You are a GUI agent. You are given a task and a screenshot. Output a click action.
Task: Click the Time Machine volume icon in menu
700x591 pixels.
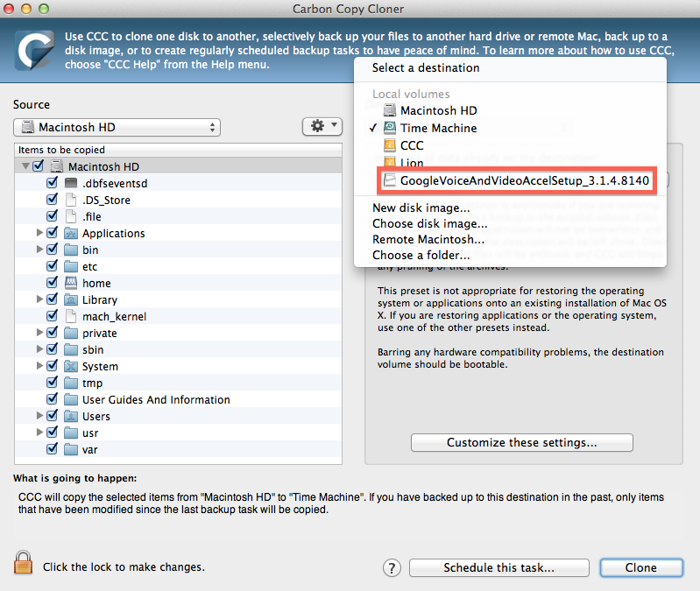390,128
